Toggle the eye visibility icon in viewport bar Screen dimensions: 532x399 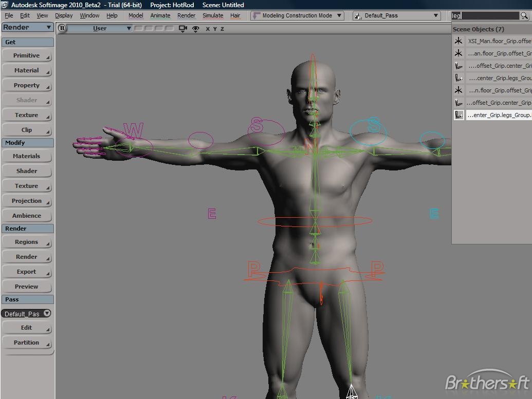[x=195, y=29]
